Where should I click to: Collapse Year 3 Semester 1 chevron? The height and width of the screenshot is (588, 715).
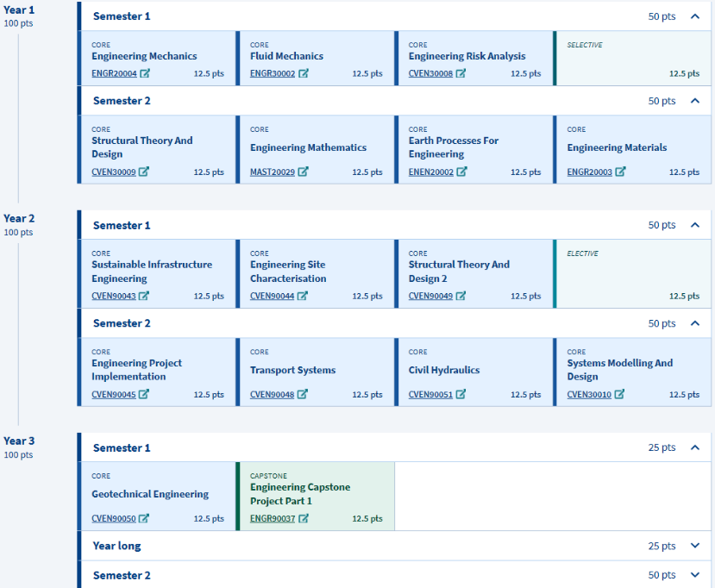[x=695, y=447]
